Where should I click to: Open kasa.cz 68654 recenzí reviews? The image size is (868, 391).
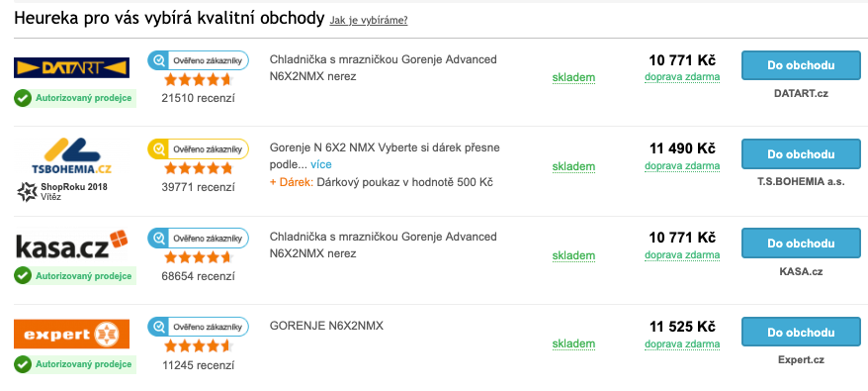(x=198, y=276)
